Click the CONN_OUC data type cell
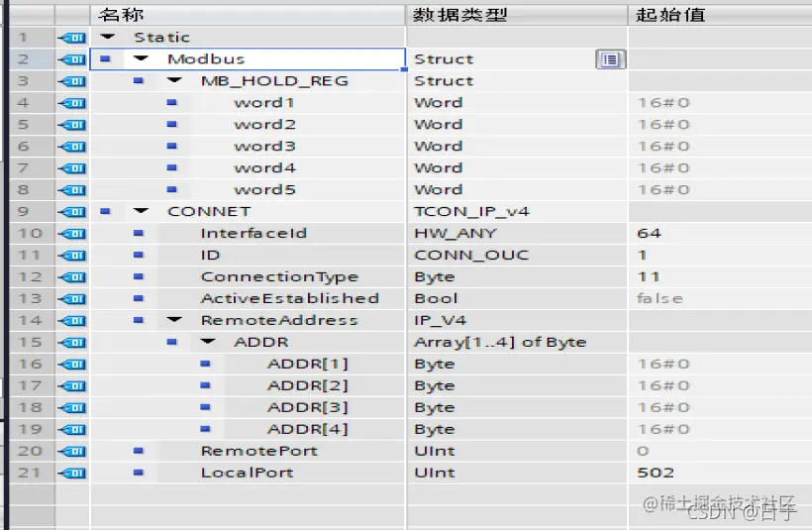The height and width of the screenshot is (530, 812). pos(517,256)
